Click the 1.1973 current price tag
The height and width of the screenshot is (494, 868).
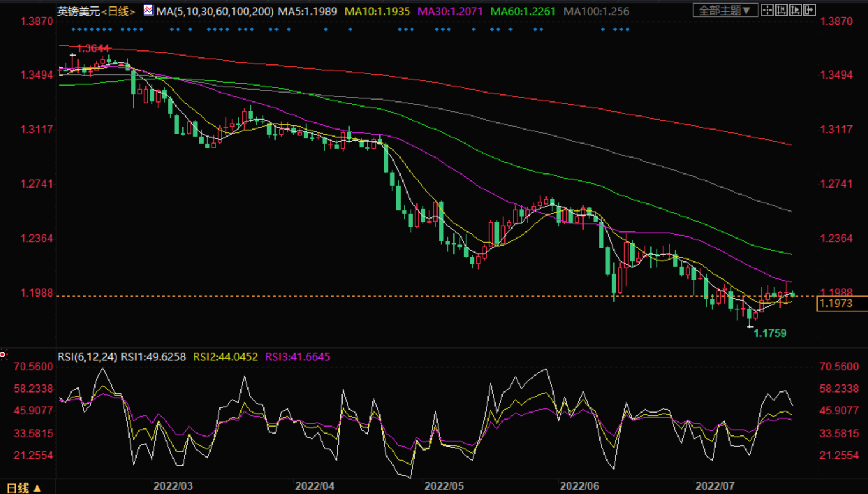pyautogui.click(x=836, y=304)
